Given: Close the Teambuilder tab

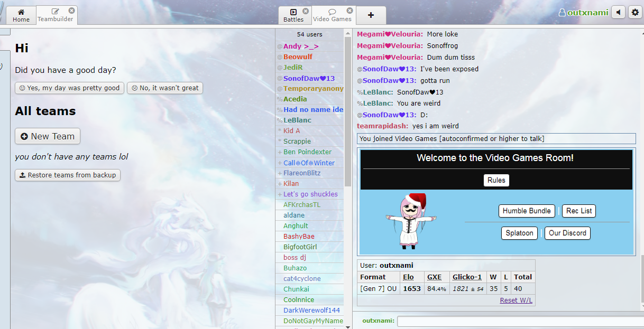Looking at the screenshot, I should click(71, 11).
